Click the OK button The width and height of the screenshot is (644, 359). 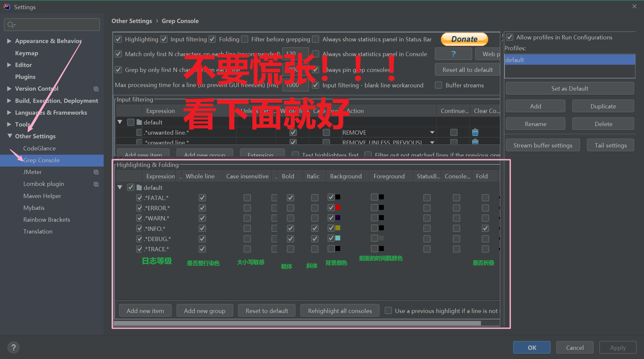(x=532, y=348)
